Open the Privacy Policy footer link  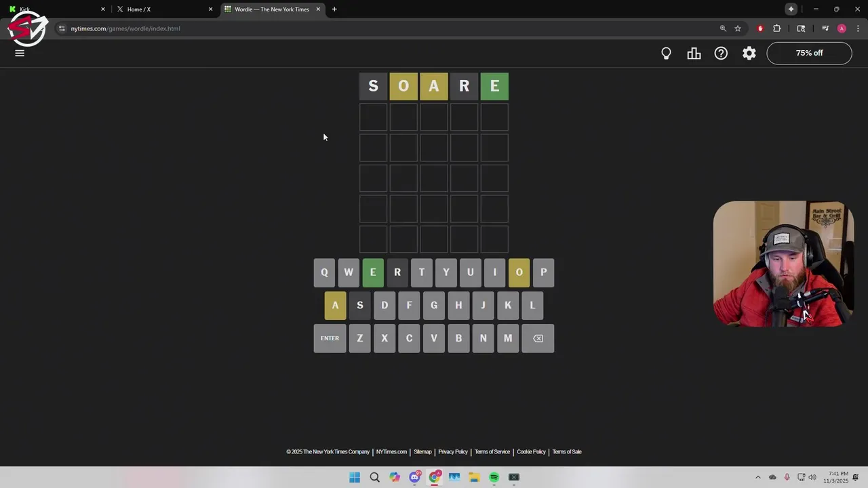(453, 452)
